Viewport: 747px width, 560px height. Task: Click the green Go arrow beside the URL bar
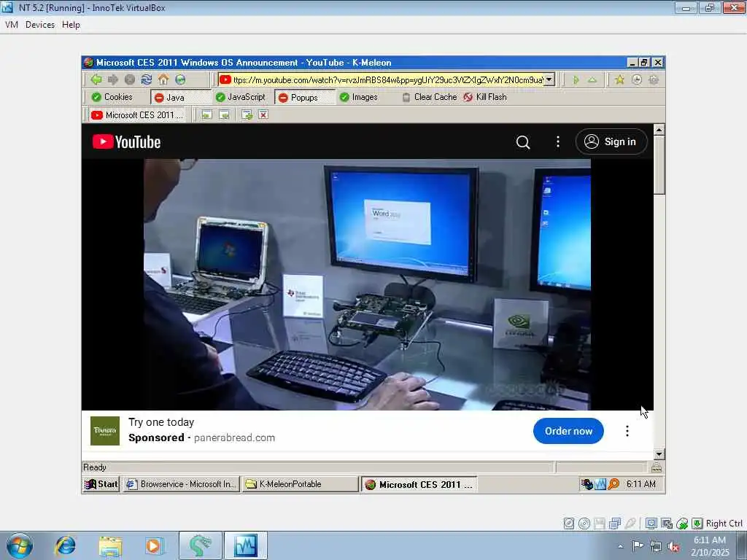coord(576,80)
